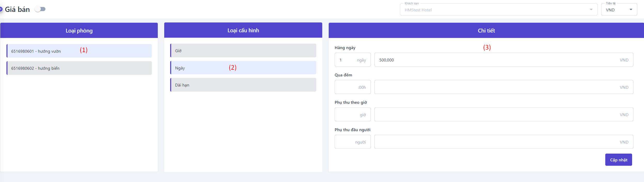The image size is (644, 182).
Task: Click the Chi tiết panel header
Action: coord(486,30)
